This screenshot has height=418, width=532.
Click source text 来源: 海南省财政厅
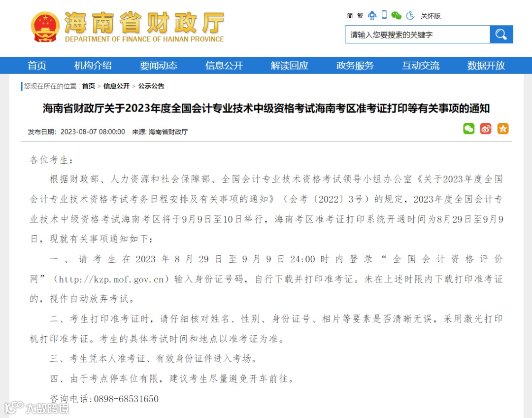click(160, 132)
